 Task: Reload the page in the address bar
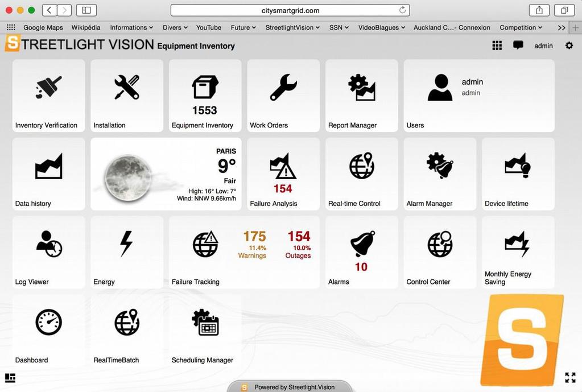pos(402,10)
